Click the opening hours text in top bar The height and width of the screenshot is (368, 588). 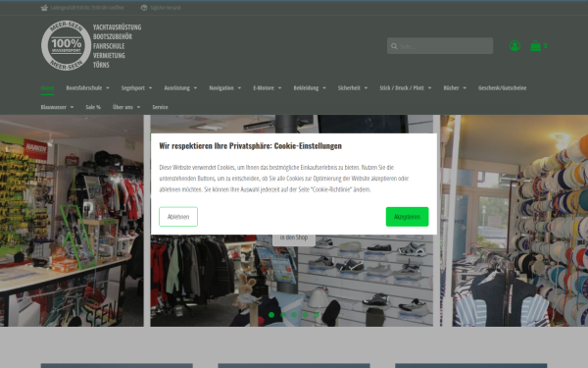tap(87, 8)
